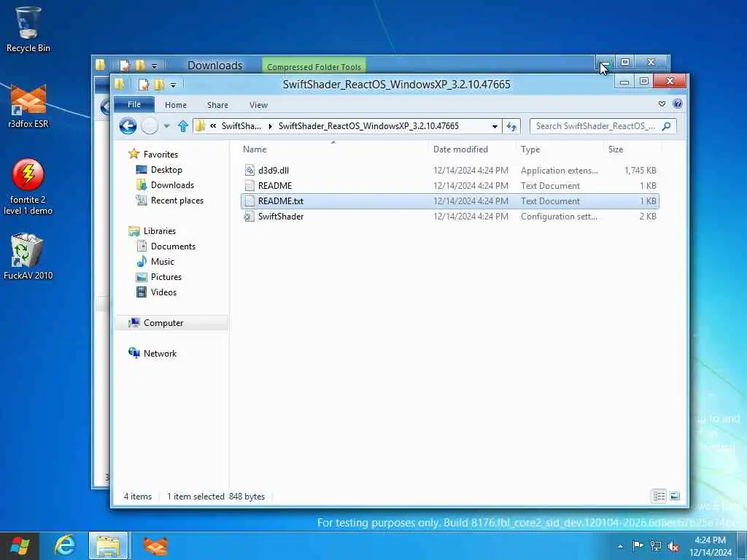Go up one folder level arrow
The image size is (747, 560).
click(183, 126)
